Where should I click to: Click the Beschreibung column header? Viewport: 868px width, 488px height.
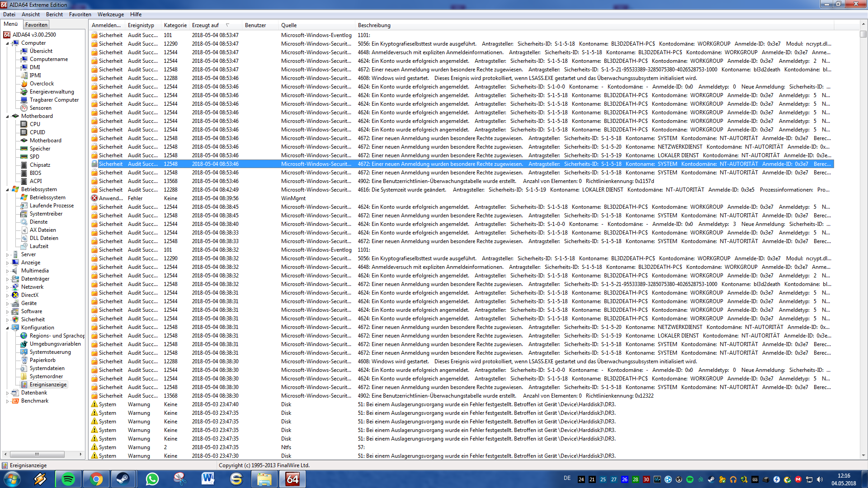(x=374, y=25)
